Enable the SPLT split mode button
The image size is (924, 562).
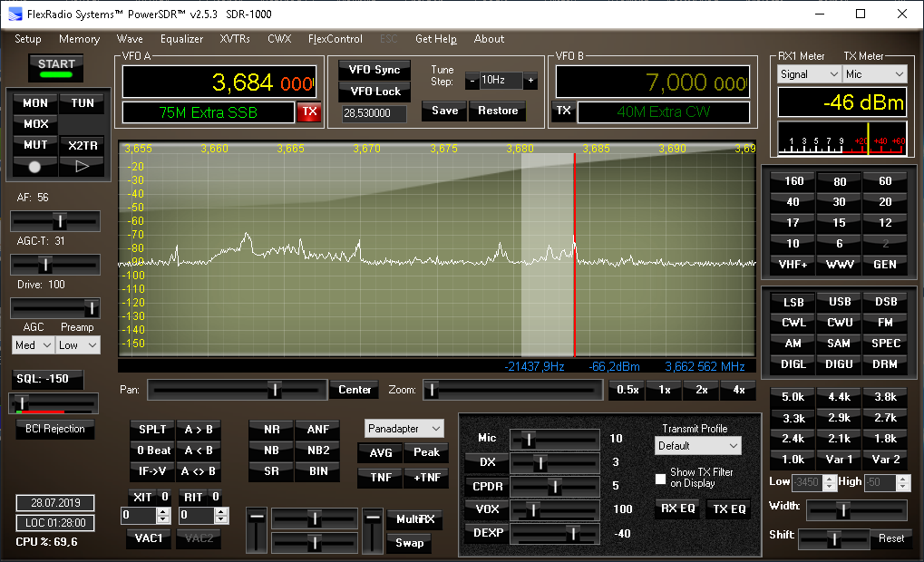click(x=152, y=430)
